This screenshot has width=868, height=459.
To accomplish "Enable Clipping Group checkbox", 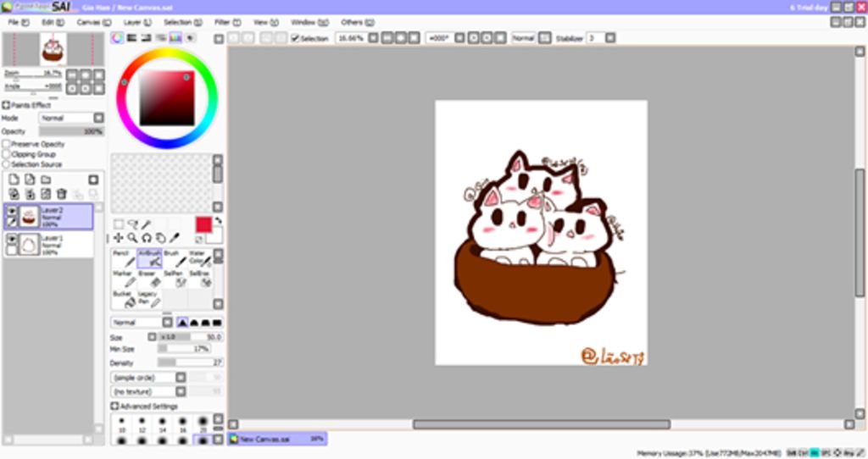I will (x=7, y=154).
